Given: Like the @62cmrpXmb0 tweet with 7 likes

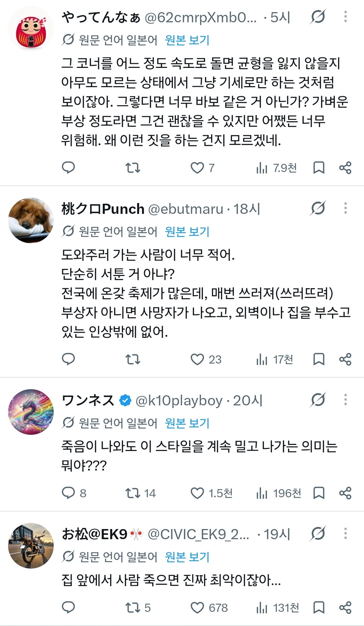Looking at the screenshot, I should (x=202, y=168).
